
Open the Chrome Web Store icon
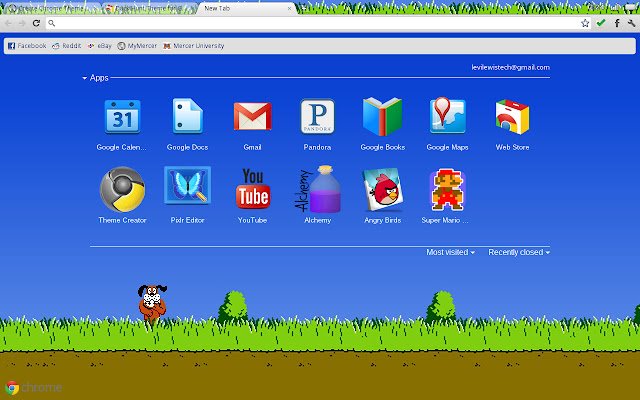pyautogui.click(x=512, y=117)
